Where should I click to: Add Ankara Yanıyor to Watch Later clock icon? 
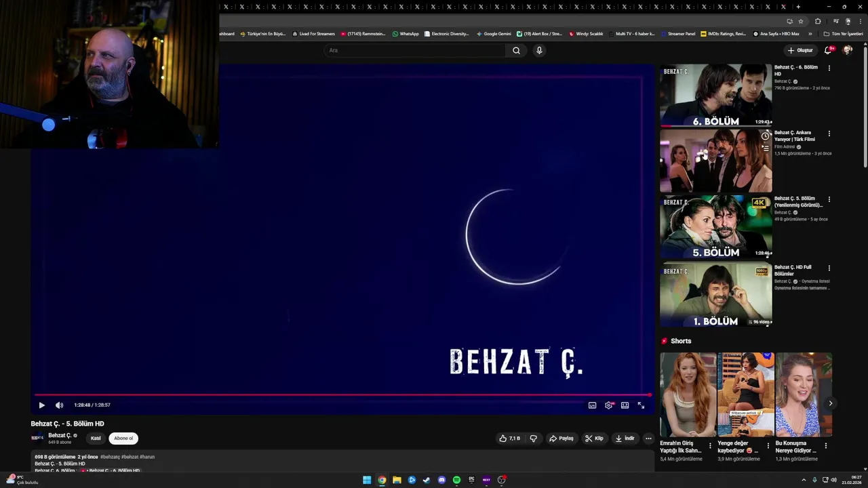[x=765, y=137]
